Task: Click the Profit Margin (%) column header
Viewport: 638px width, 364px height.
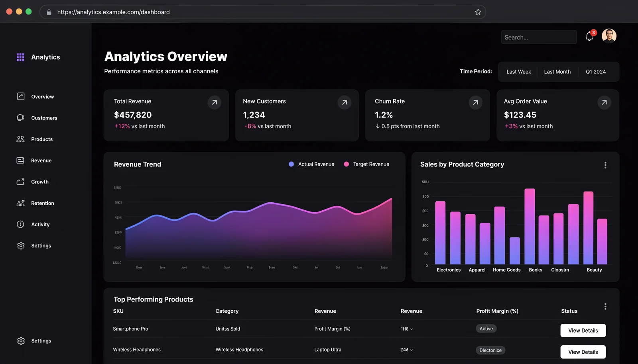Action: pyautogui.click(x=497, y=311)
